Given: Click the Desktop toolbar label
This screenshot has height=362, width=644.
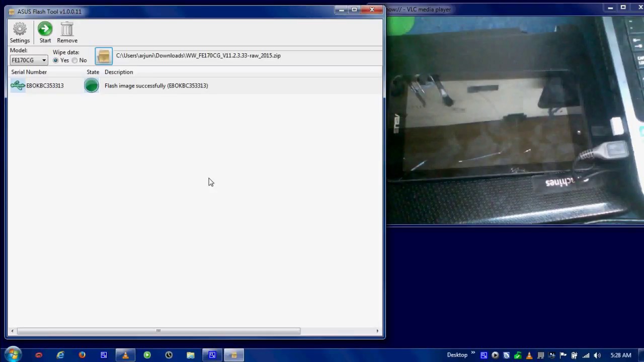Looking at the screenshot, I should coord(457,355).
